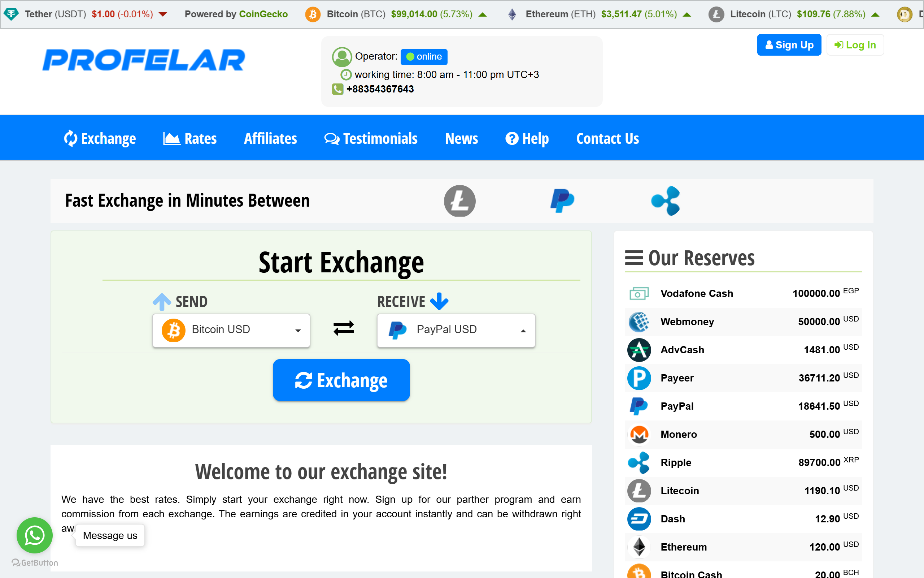Open the Rates menu item
924x578 pixels.
(190, 138)
